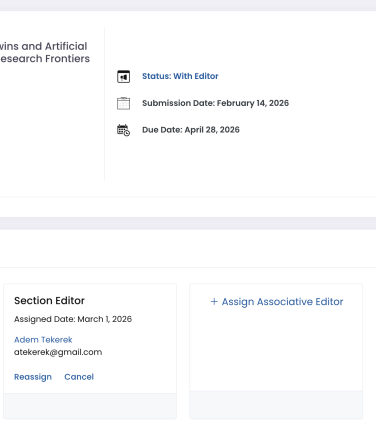Click the atekerek@gmail.com email text
376x425 pixels.
(x=58, y=352)
